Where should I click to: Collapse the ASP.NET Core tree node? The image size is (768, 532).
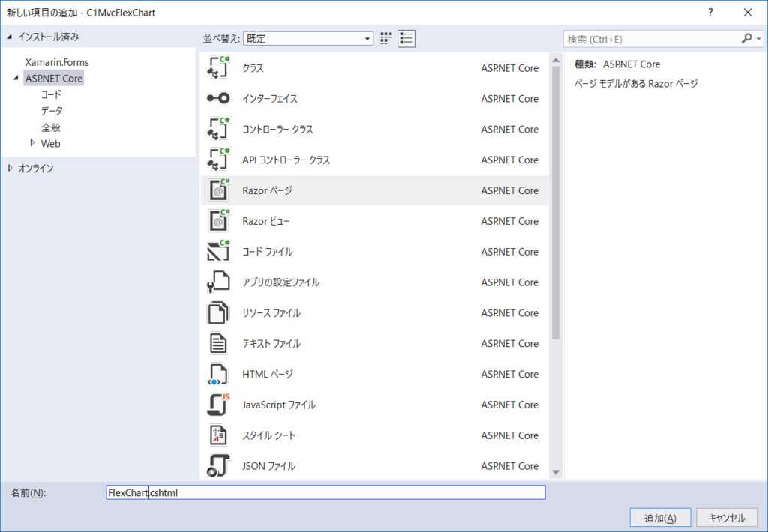[x=16, y=79]
